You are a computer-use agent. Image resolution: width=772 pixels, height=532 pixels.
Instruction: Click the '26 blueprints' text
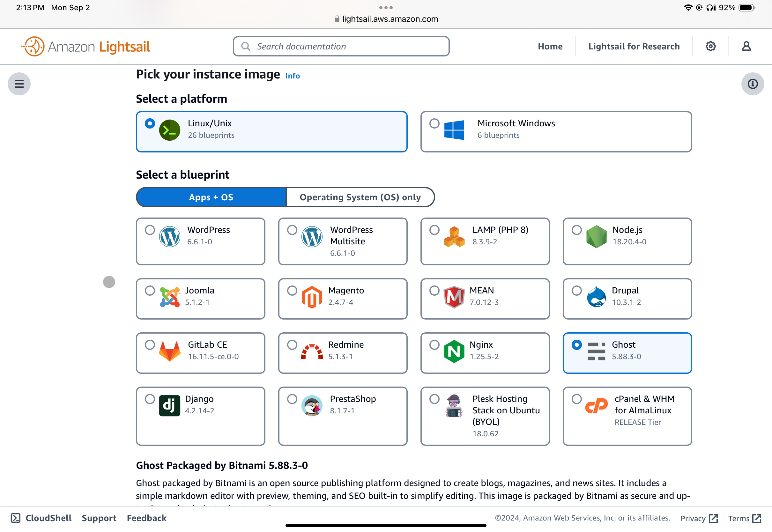[211, 135]
